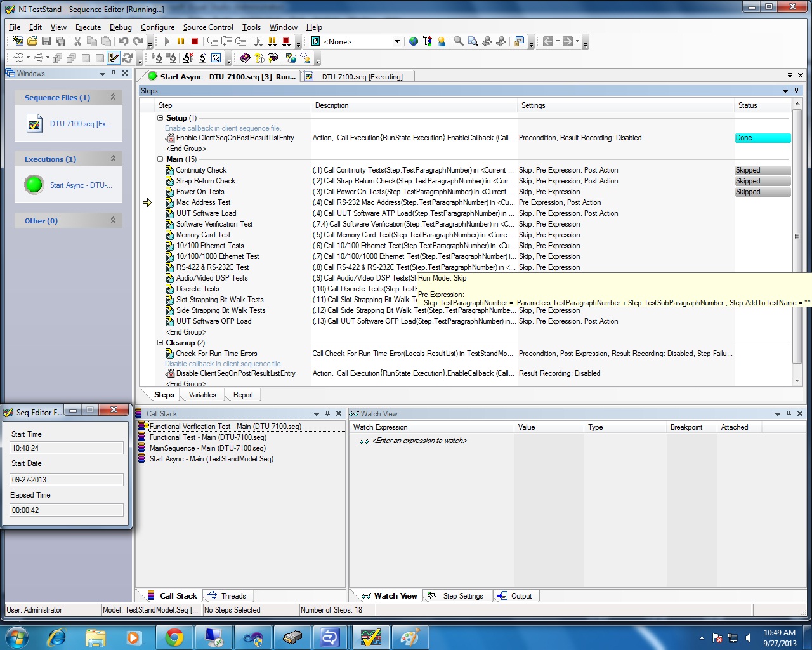Collapse the Cleanup step group
Image resolution: width=812 pixels, height=650 pixels.
tap(160, 343)
